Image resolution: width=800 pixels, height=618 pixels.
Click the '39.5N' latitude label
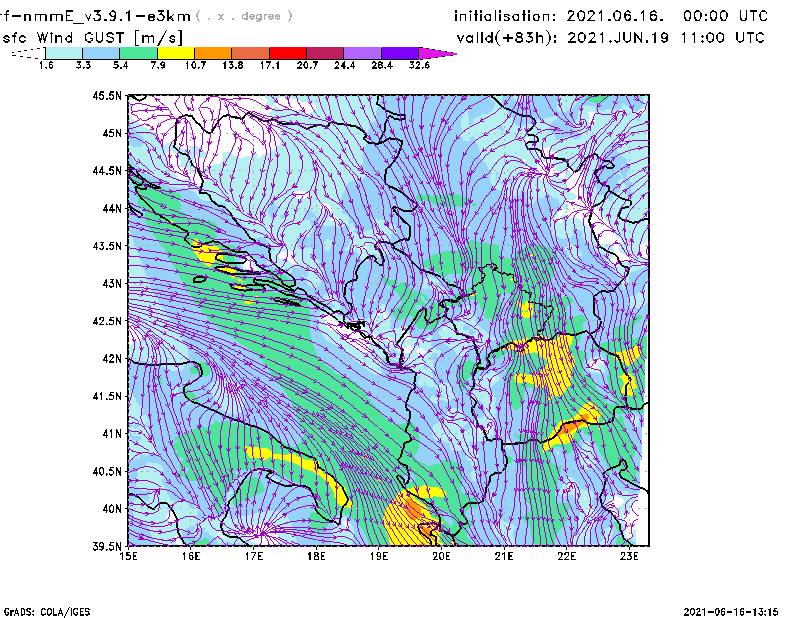(107, 547)
